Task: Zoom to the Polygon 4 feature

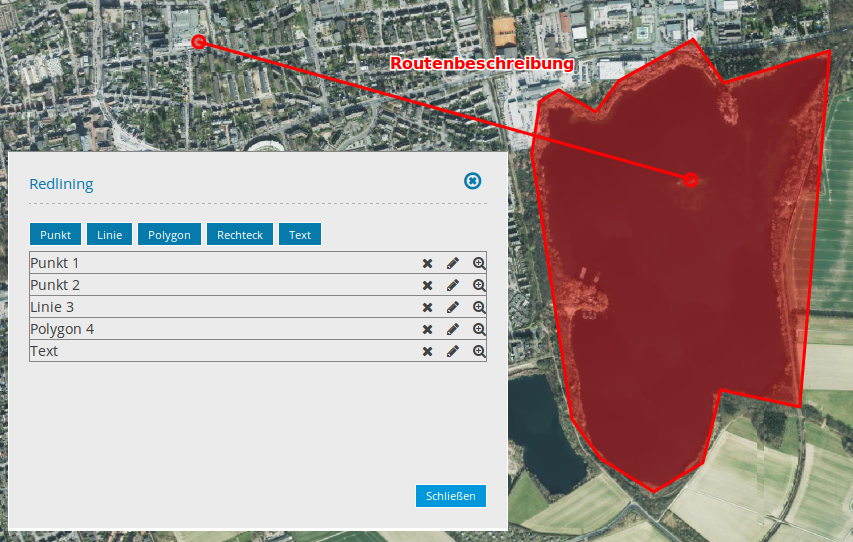Action: (x=479, y=329)
